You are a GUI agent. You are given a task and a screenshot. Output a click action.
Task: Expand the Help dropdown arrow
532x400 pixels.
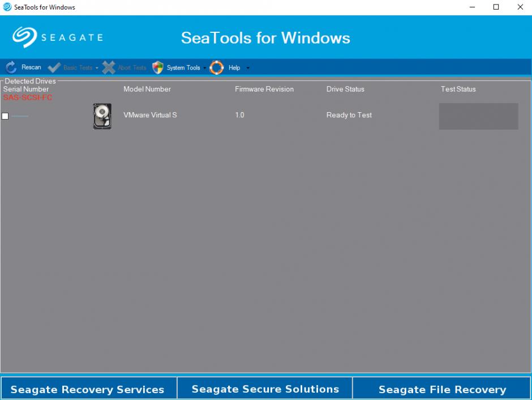coord(248,68)
